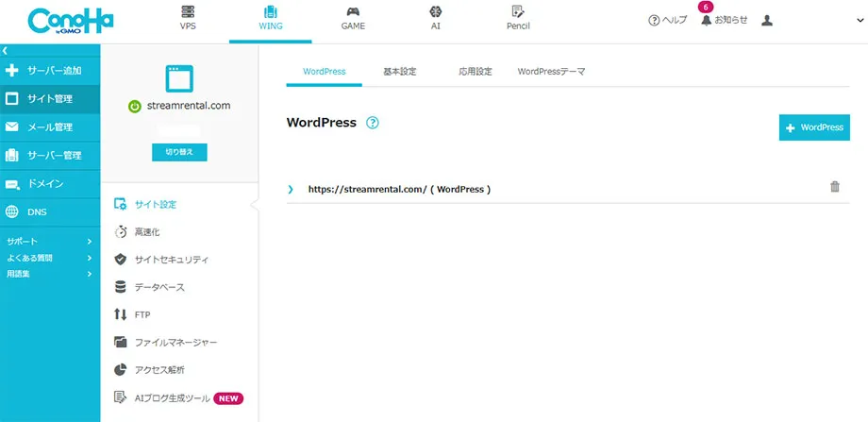Collapse the left sidebar with arrow
The image size is (868, 422).
tap(5, 49)
